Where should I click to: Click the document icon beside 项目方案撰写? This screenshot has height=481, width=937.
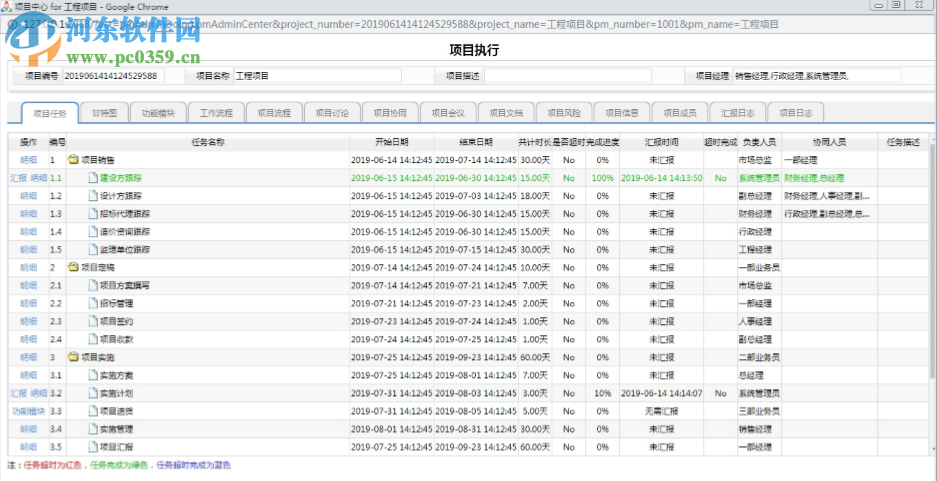93,286
